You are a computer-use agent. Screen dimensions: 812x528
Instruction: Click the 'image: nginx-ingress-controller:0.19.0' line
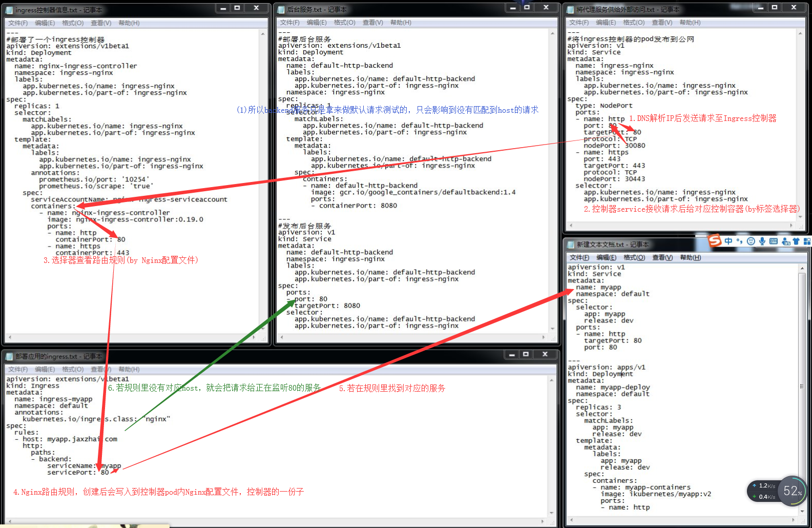click(125, 219)
